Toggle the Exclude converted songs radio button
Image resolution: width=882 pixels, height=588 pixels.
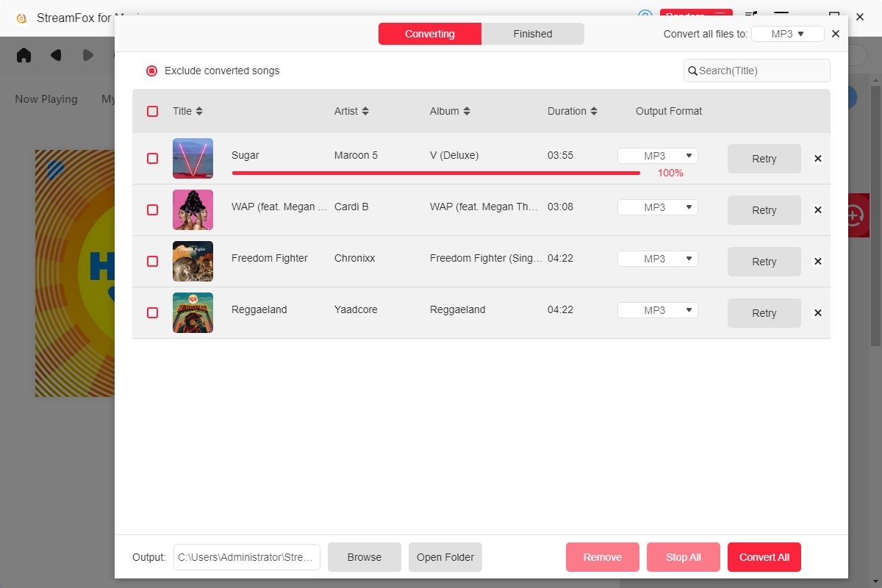click(x=151, y=71)
